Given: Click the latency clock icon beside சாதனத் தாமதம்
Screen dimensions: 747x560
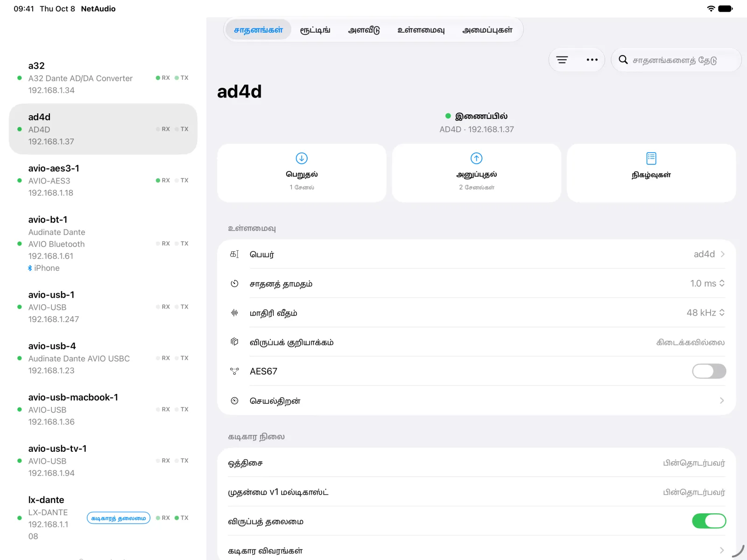Looking at the screenshot, I should 234,283.
